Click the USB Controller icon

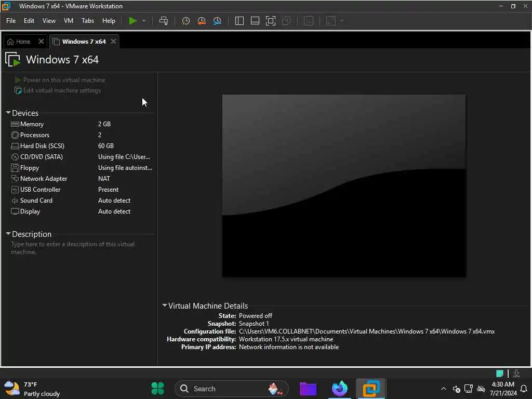tap(15, 190)
